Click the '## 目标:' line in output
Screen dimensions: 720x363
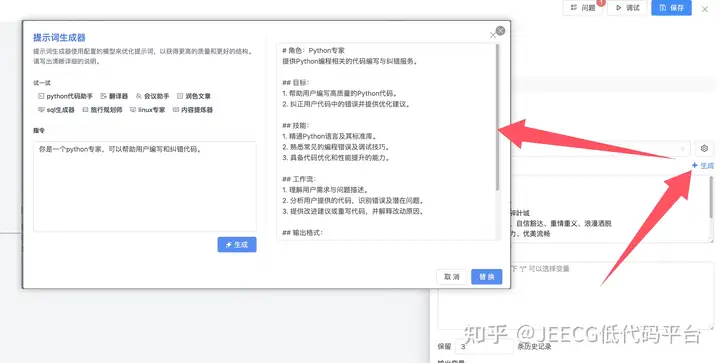[x=295, y=83]
